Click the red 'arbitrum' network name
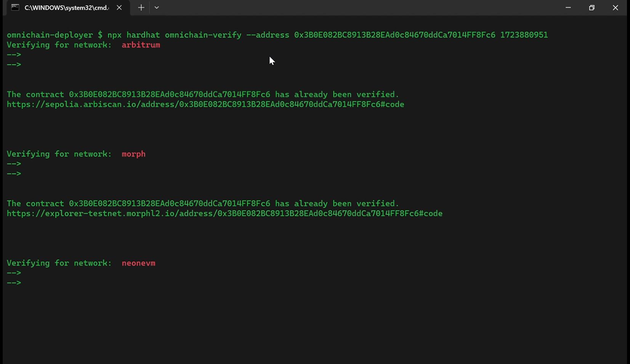The height and width of the screenshot is (364, 630). pos(141,45)
